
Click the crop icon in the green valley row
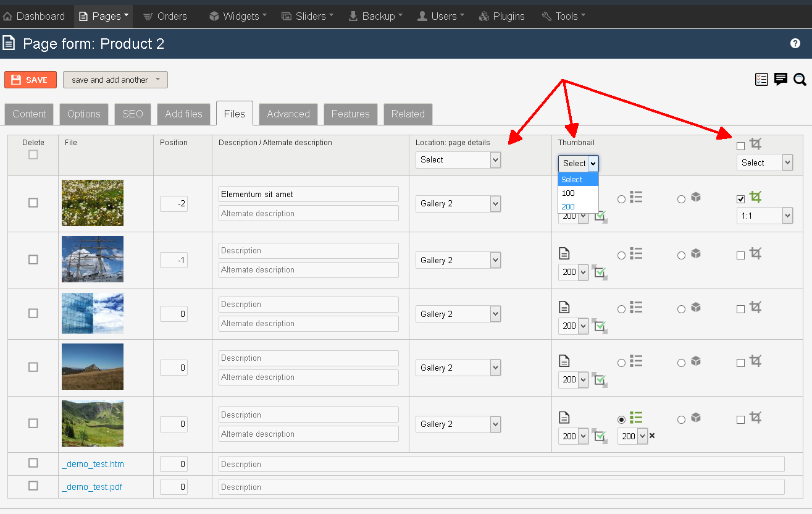755,418
